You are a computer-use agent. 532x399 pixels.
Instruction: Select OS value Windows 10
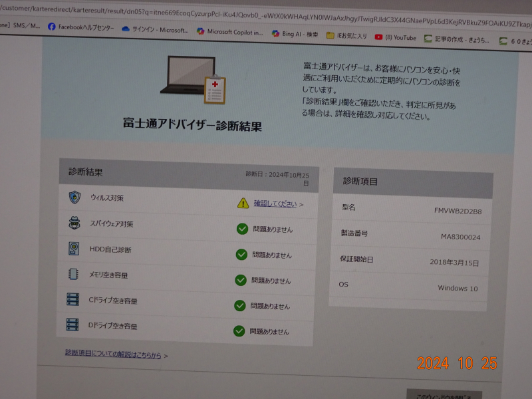458,288
